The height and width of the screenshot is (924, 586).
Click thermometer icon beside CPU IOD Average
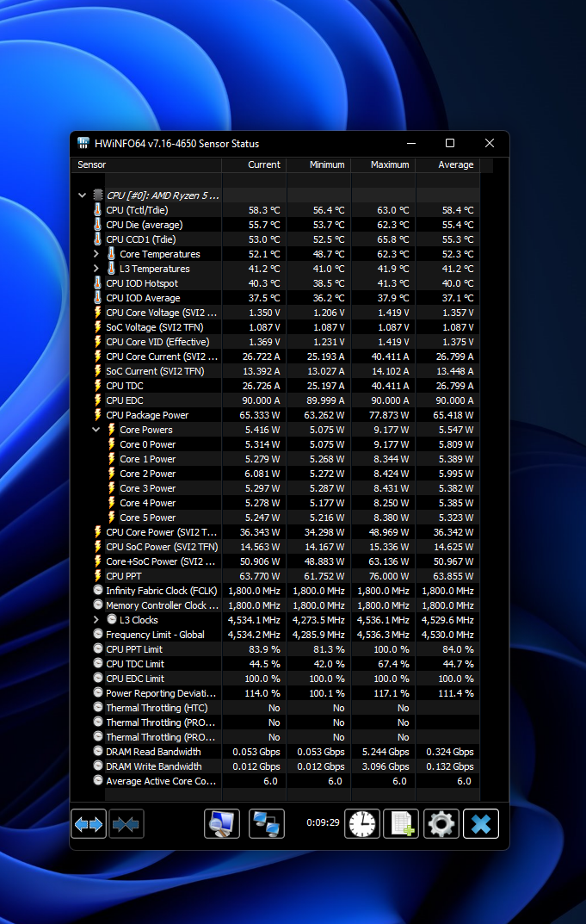(98, 298)
